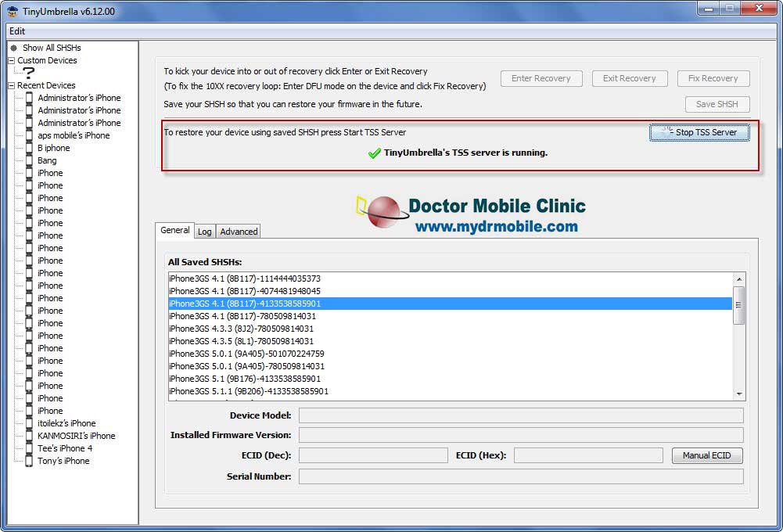Viewport: 783px width, 532px height.
Task: Collapse the Custom Devices tree node
Action: [11, 60]
